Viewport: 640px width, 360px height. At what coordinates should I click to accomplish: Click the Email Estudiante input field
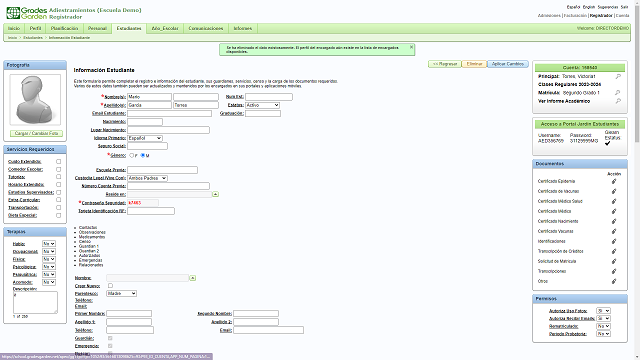coord(169,113)
